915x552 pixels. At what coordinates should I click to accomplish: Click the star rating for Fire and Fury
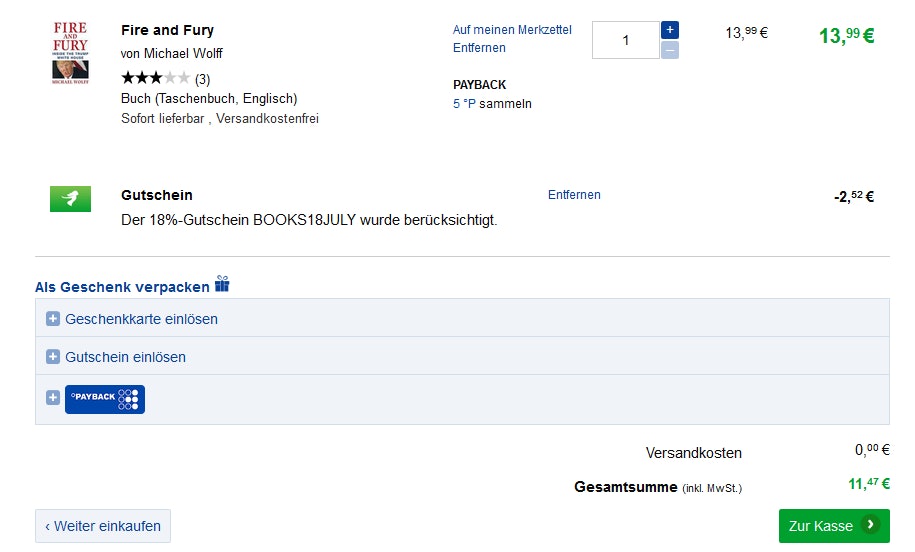tap(155, 78)
